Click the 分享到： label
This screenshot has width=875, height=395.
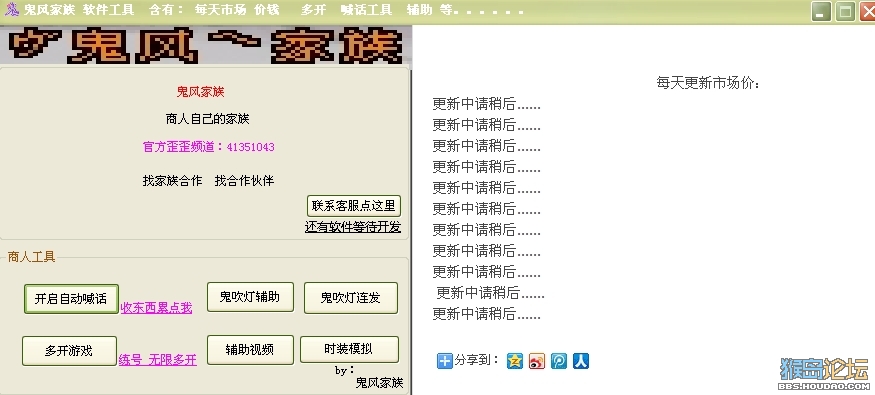click(477, 360)
